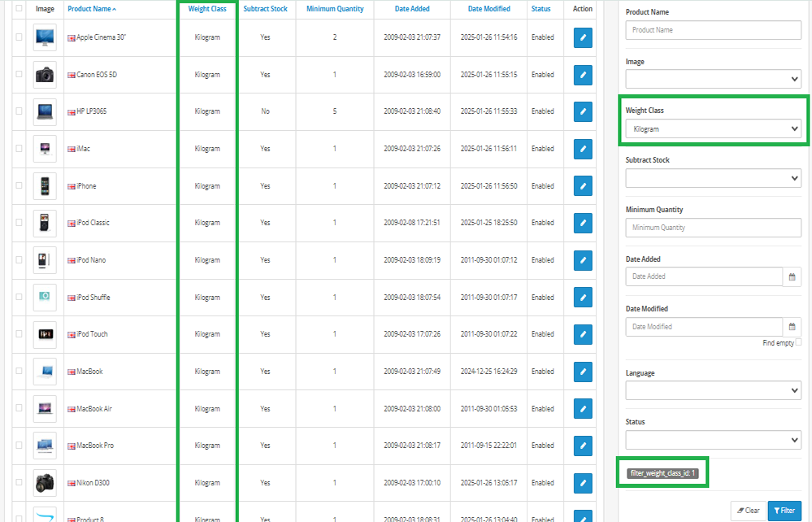Click the Canon EOS 5D camera thumbnail

pyautogui.click(x=45, y=75)
